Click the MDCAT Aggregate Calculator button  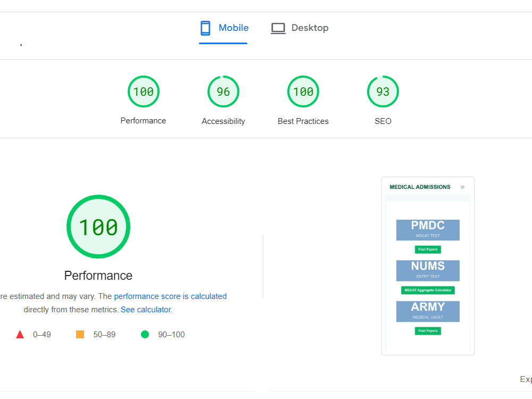click(x=428, y=290)
